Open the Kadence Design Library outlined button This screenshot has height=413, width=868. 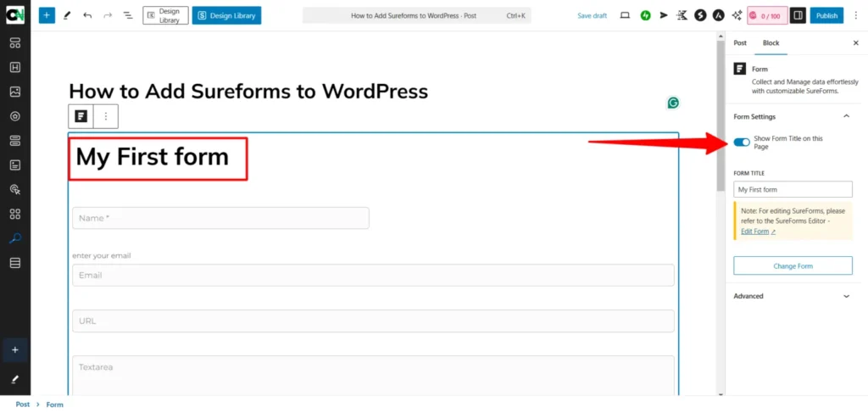click(165, 15)
